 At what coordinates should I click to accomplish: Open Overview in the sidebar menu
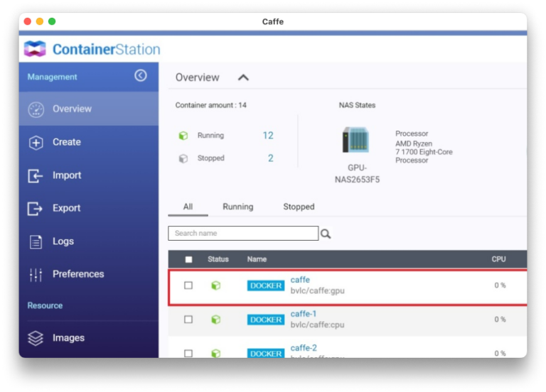tap(89, 109)
